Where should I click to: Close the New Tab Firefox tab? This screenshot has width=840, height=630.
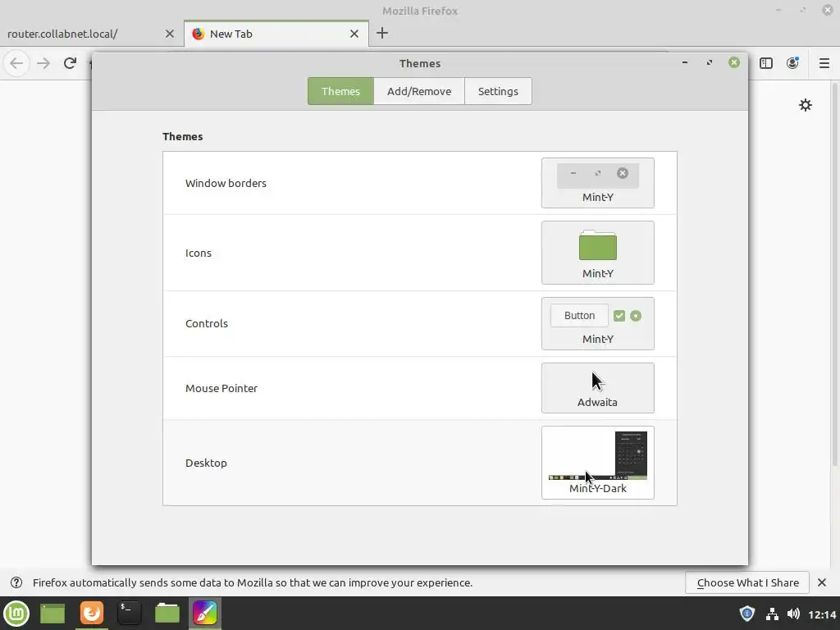(x=354, y=34)
